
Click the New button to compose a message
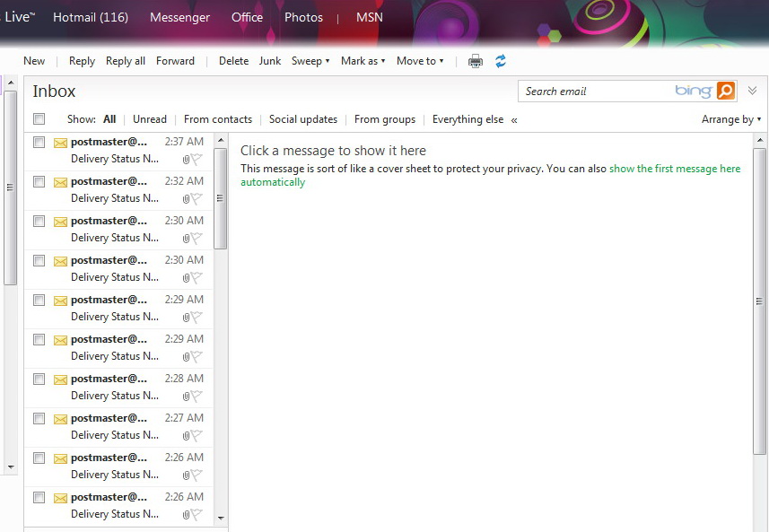click(x=34, y=61)
